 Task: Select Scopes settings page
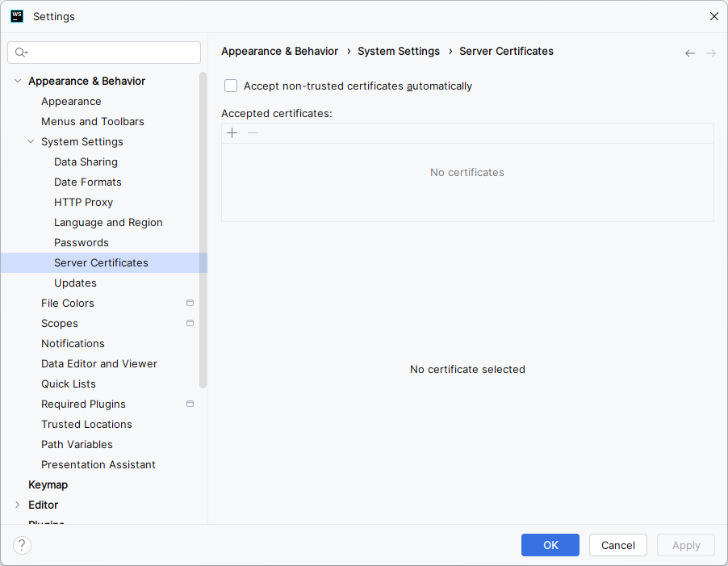(60, 323)
